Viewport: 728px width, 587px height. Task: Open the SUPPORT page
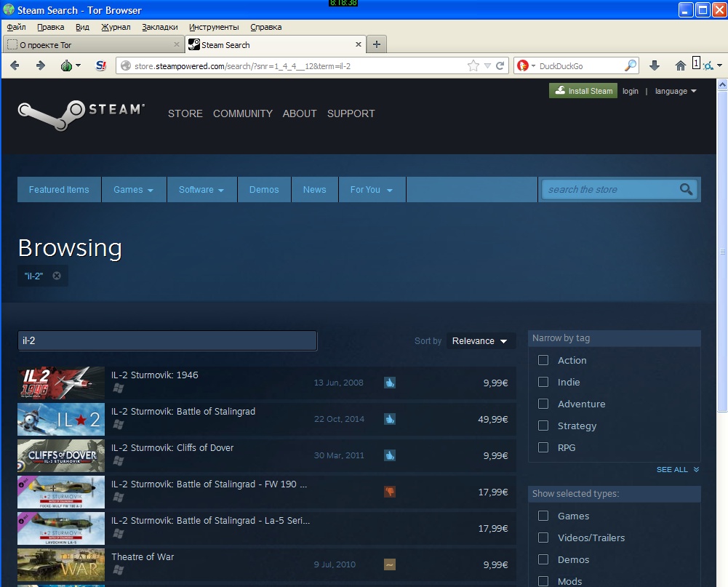point(351,113)
